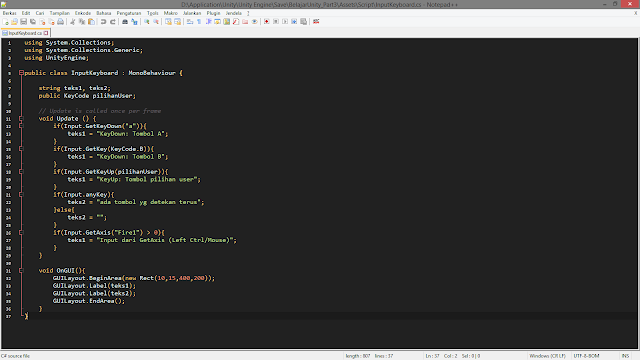Toggle word wrap in the toolbar
This screenshot has width=640, height=360.
190,22
